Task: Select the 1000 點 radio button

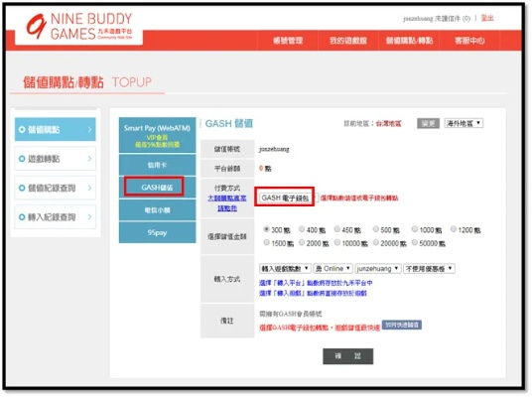Action: (x=415, y=229)
